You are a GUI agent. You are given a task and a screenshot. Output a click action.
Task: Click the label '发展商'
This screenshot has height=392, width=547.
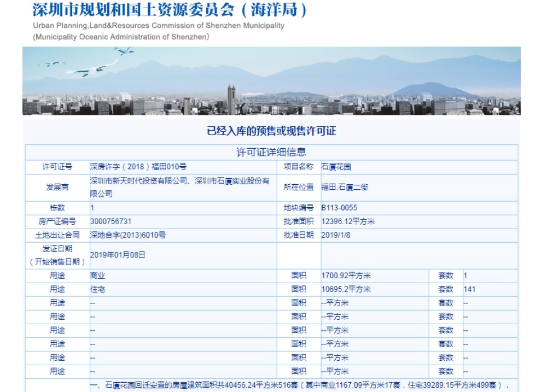coord(57,188)
